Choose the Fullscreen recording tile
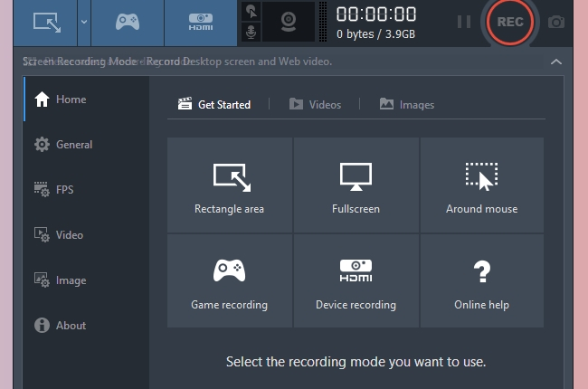Screen dimensions: 588x389 pyautogui.click(x=356, y=185)
